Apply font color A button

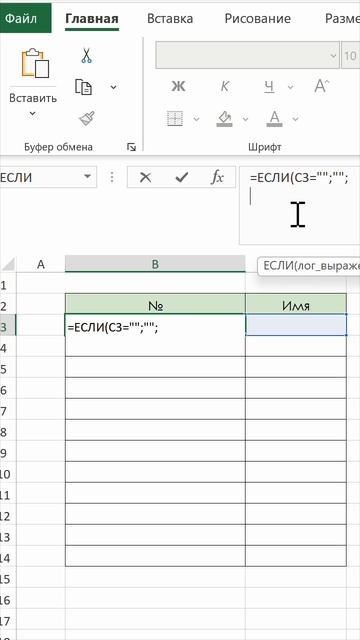(275, 119)
